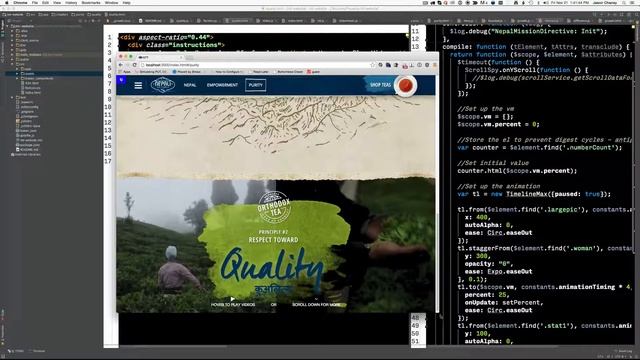Open README.md in the project tree
The height and width of the screenshot is (360, 640).
(x=27, y=150)
